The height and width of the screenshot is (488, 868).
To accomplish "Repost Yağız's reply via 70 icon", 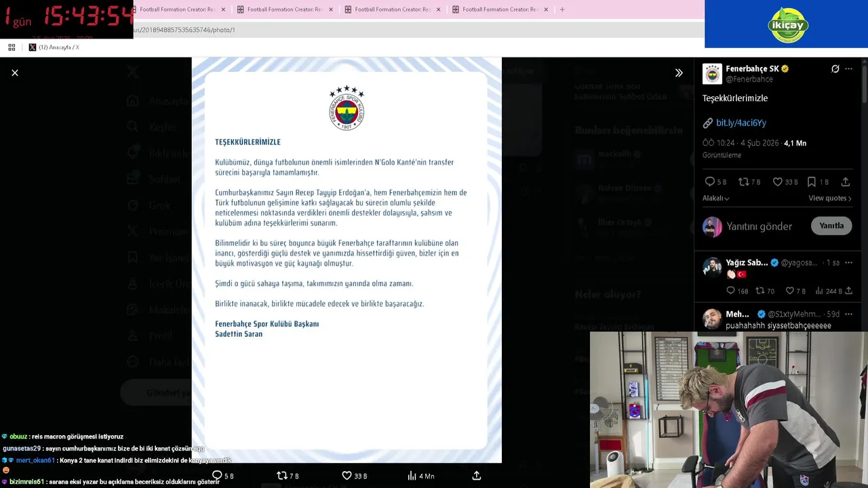I will (765, 291).
